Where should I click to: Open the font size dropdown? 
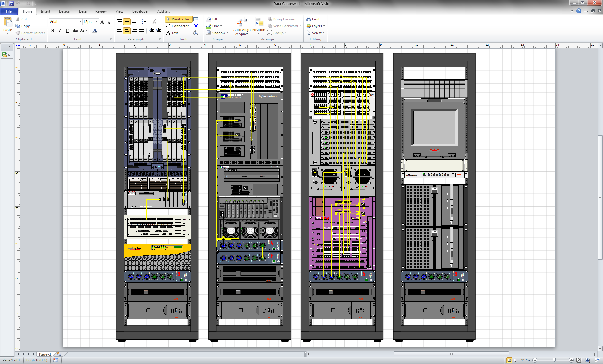pos(96,22)
